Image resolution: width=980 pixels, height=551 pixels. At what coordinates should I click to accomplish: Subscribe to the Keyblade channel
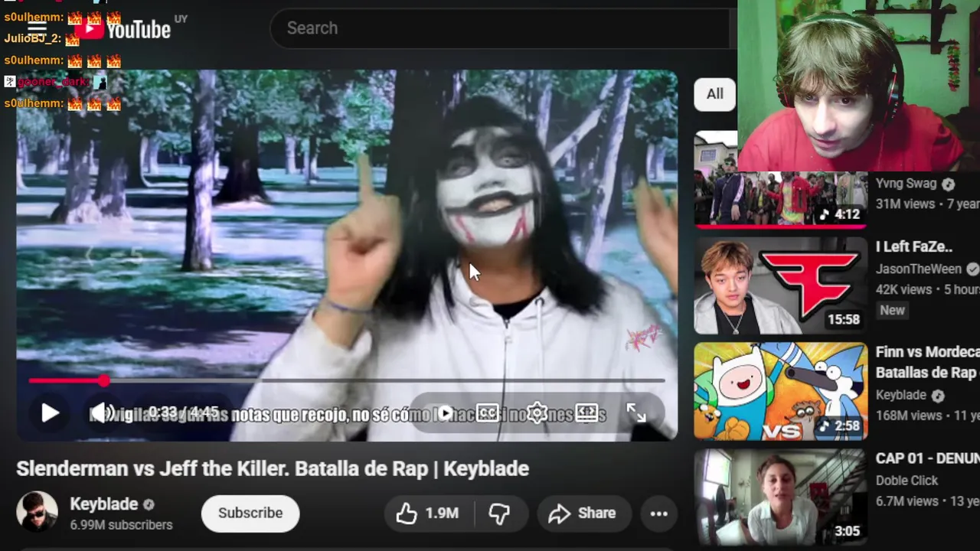250,513
